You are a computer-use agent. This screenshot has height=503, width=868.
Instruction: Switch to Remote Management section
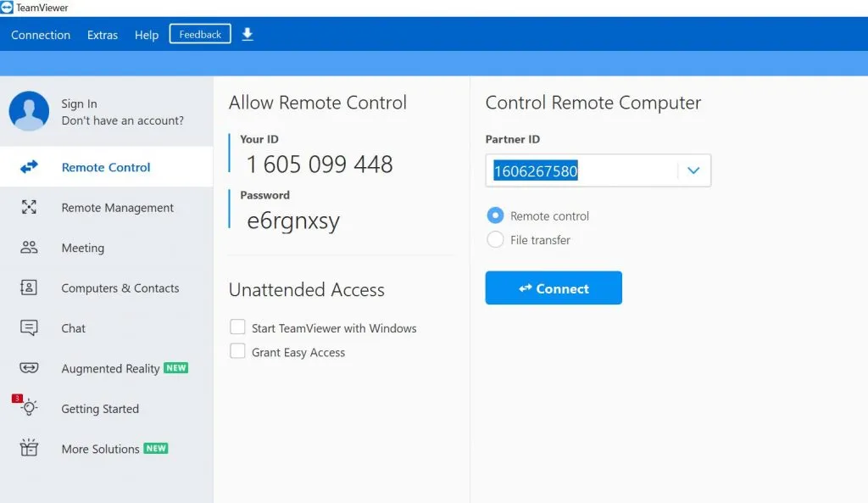click(x=106, y=207)
